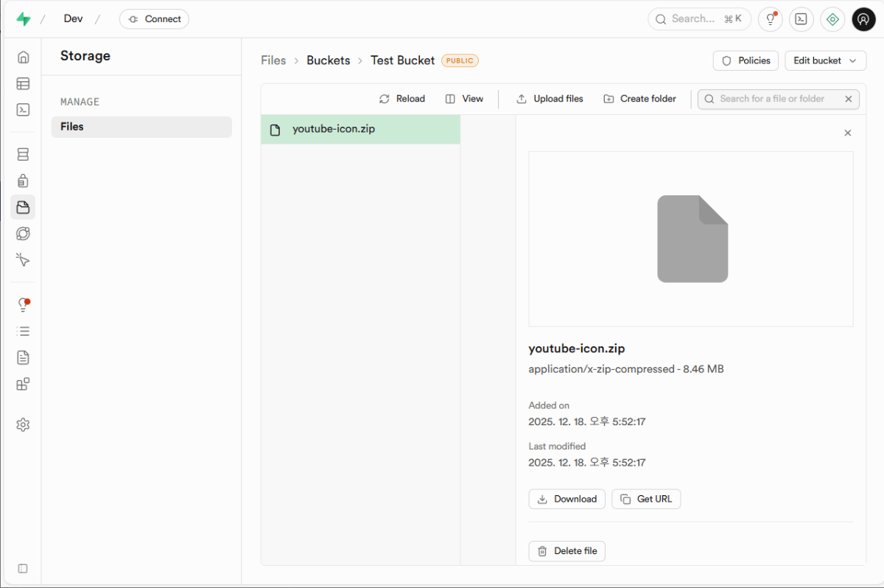
Task: Open the user account avatar menu
Action: [x=863, y=19]
